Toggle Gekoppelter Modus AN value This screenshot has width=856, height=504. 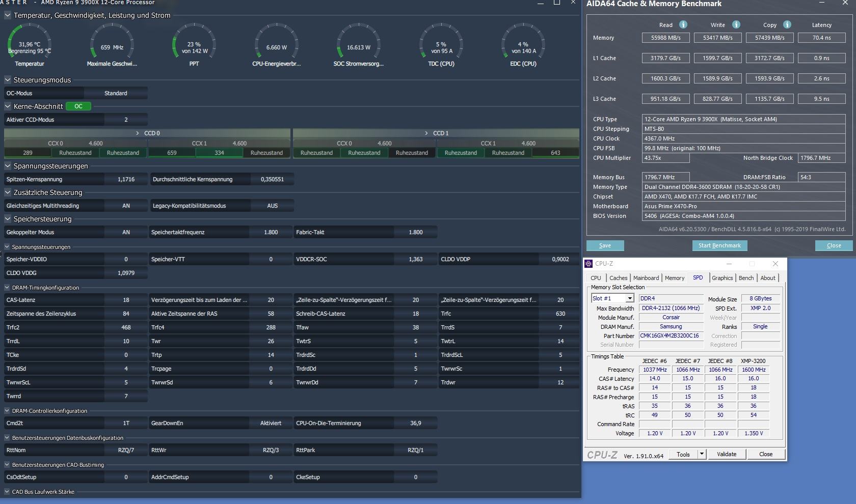pyautogui.click(x=126, y=232)
